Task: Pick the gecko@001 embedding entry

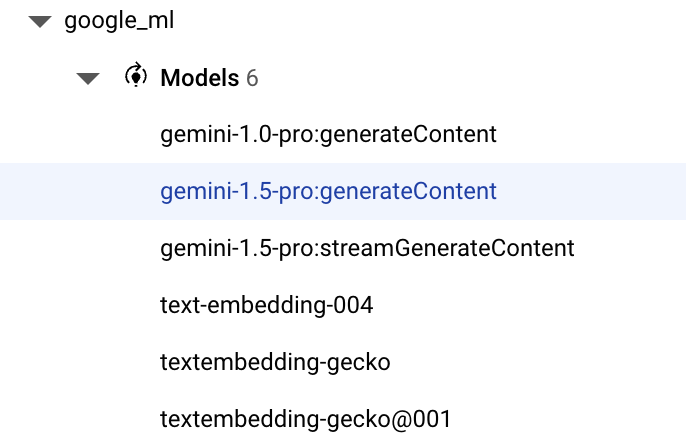Action: tap(306, 418)
